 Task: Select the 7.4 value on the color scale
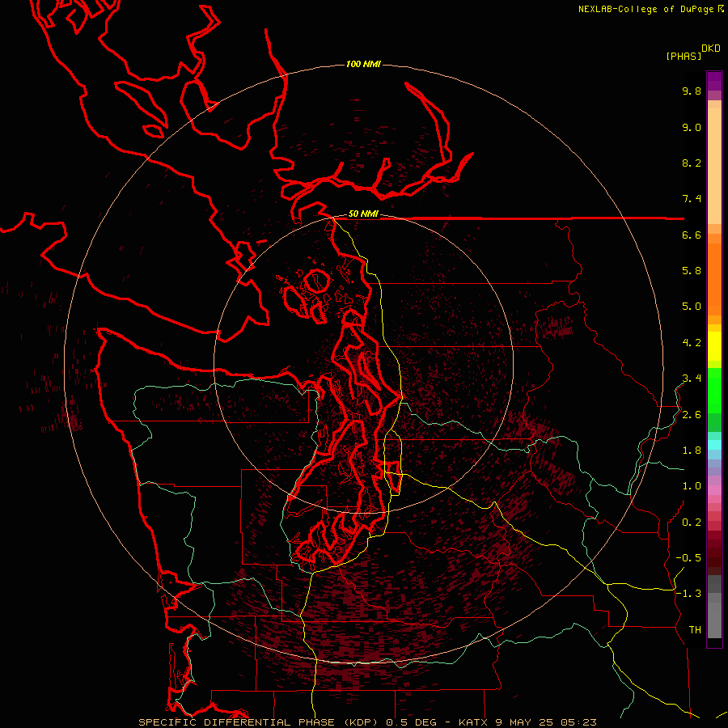pos(692,199)
